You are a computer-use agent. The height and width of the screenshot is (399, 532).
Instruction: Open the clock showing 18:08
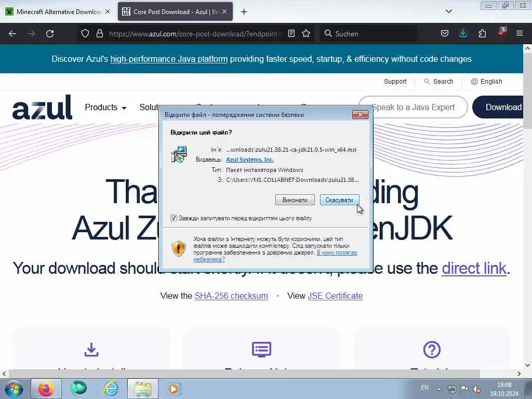point(504,389)
